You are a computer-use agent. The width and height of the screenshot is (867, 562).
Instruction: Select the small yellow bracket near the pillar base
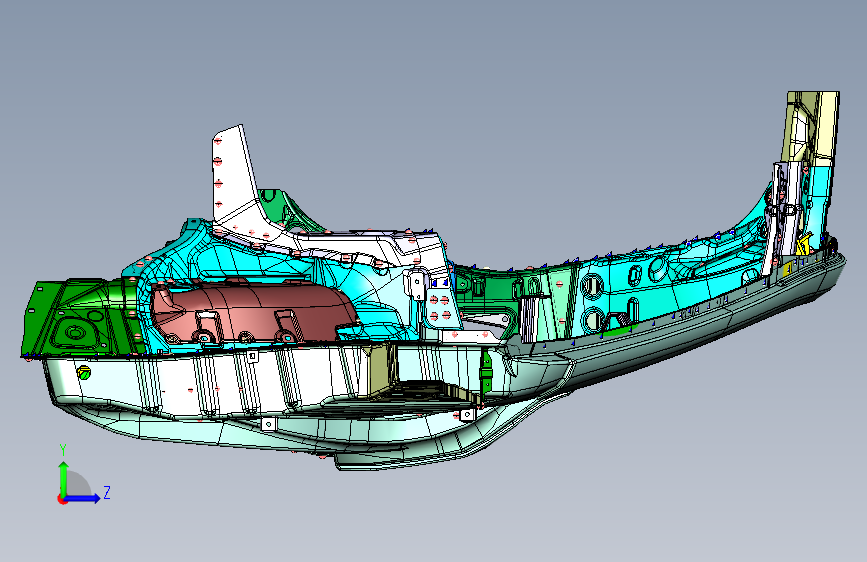[803, 244]
